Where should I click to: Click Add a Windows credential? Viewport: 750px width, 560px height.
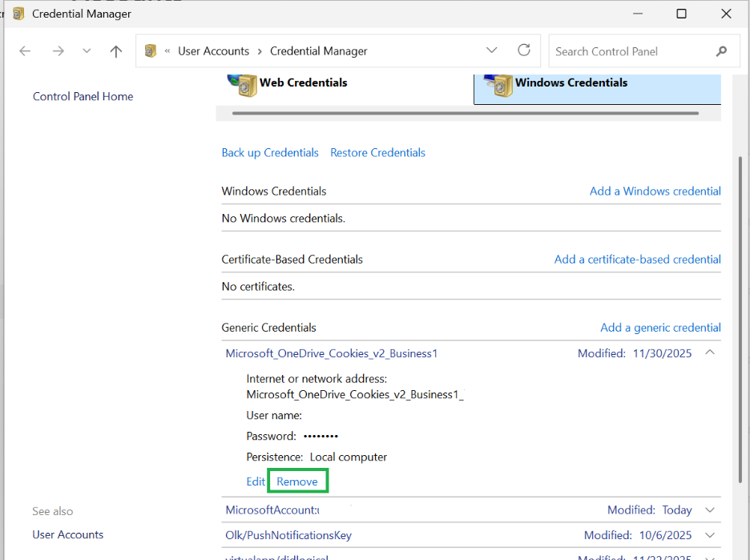pyautogui.click(x=655, y=191)
